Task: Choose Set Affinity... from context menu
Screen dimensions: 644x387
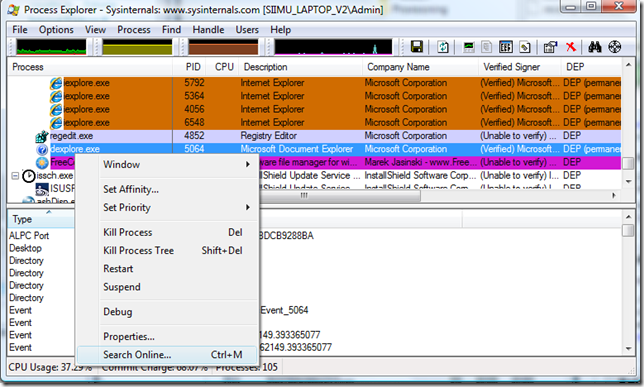Action: coord(168,189)
